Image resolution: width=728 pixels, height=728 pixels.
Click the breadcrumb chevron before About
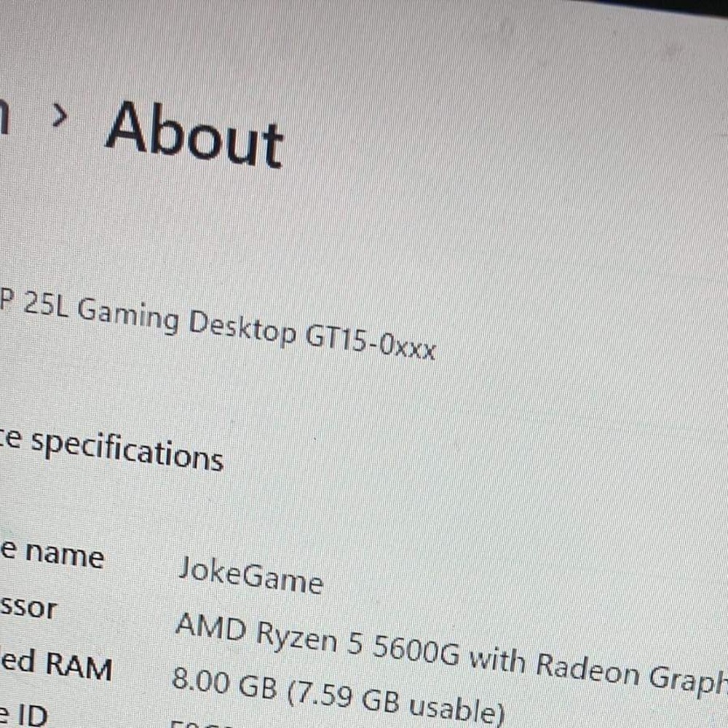click(x=60, y=115)
